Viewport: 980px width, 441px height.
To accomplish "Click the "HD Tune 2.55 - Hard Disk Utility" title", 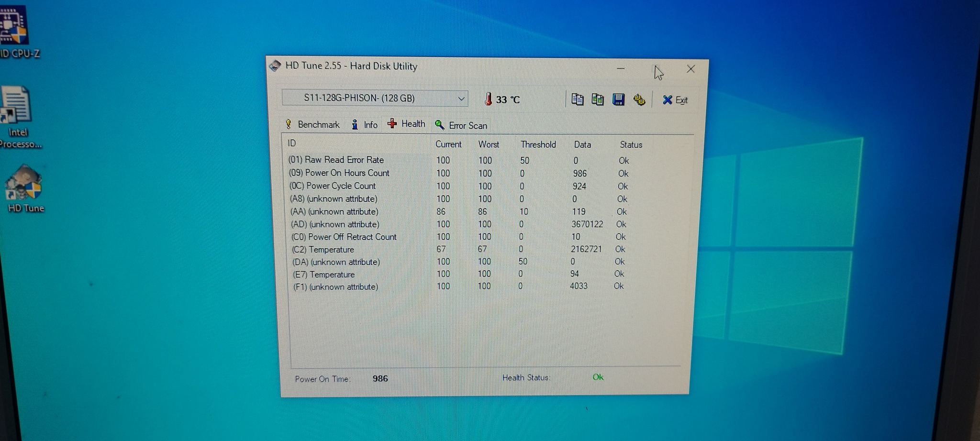I will pyautogui.click(x=351, y=66).
